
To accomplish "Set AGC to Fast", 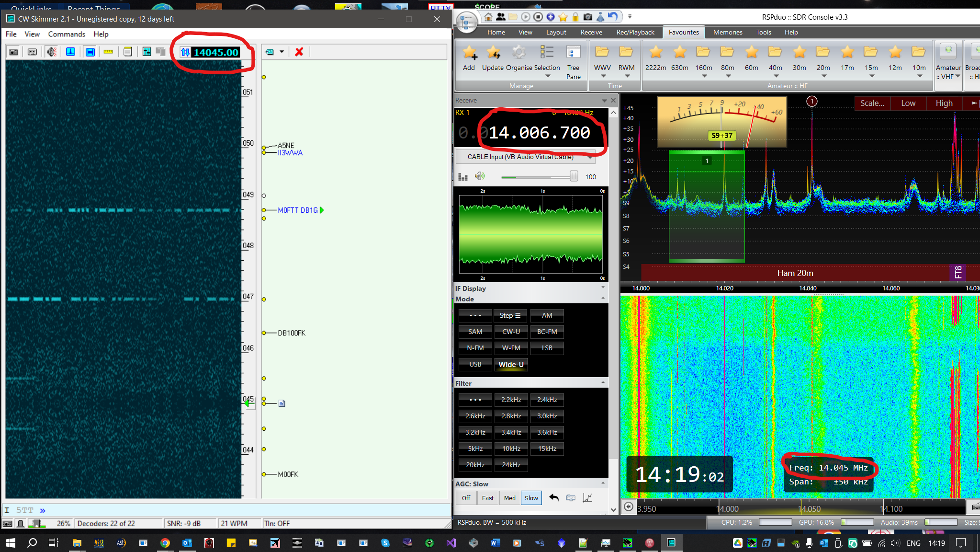I will (x=487, y=498).
